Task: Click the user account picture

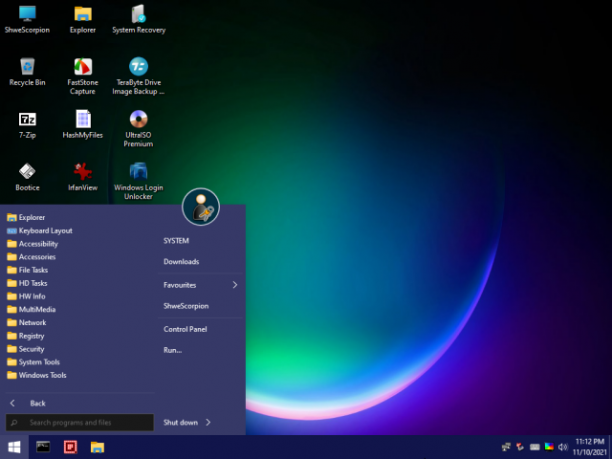Action: click(201, 207)
